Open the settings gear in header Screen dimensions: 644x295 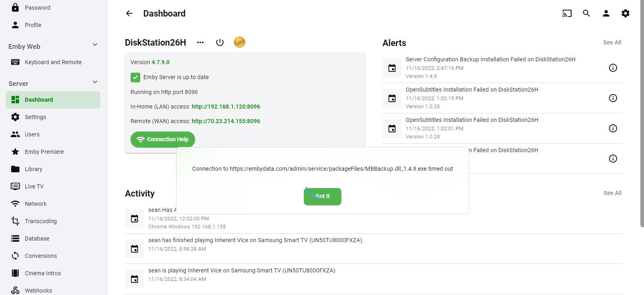pyautogui.click(x=625, y=13)
